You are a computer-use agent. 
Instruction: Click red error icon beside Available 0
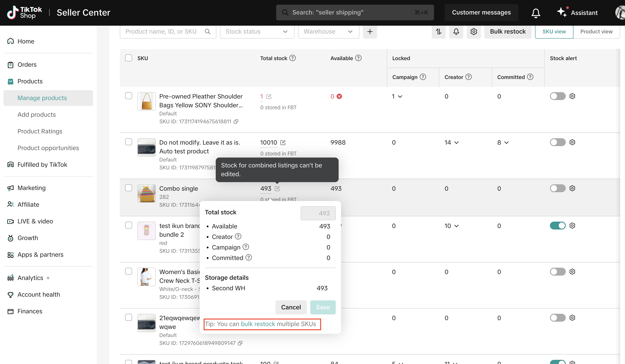[x=339, y=97]
